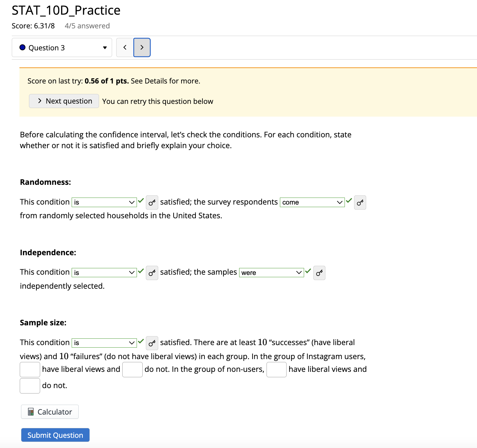Click the Submit Question button
Image resolution: width=477 pixels, height=448 pixels.
(x=55, y=435)
